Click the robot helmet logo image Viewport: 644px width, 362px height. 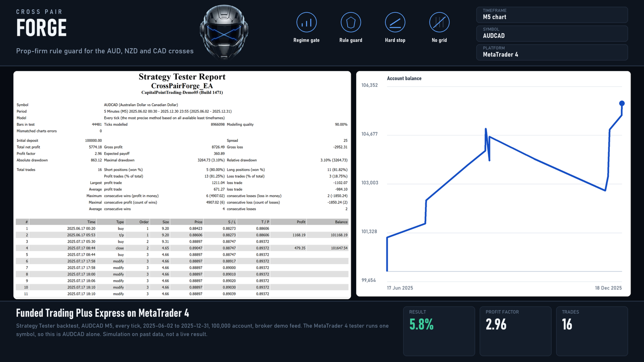coord(224,32)
